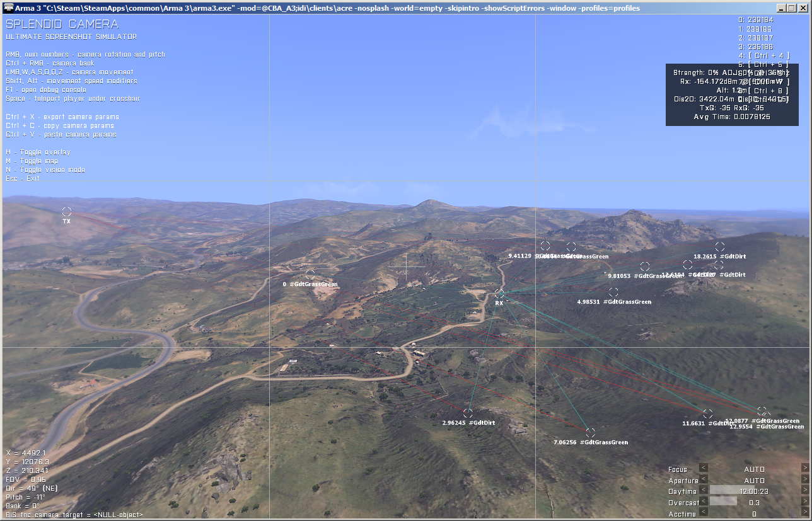
Task: Decrease Aperture with left arrow
Action: click(x=704, y=479)
